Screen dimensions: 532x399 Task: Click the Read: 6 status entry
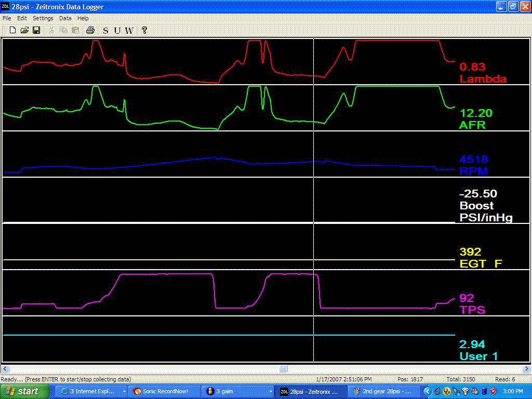click(x=505, y=379)
